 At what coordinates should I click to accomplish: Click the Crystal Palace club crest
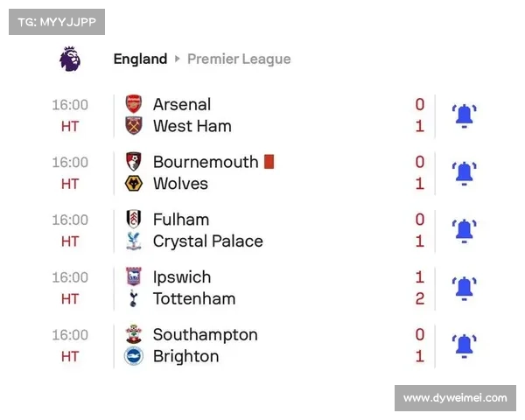tap(134, 241)
